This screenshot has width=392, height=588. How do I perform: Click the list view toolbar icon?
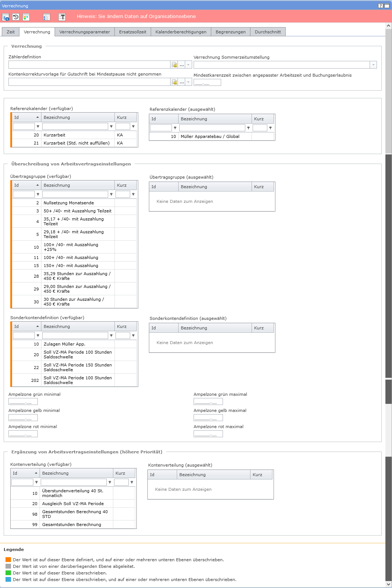(x=46, y=17)
